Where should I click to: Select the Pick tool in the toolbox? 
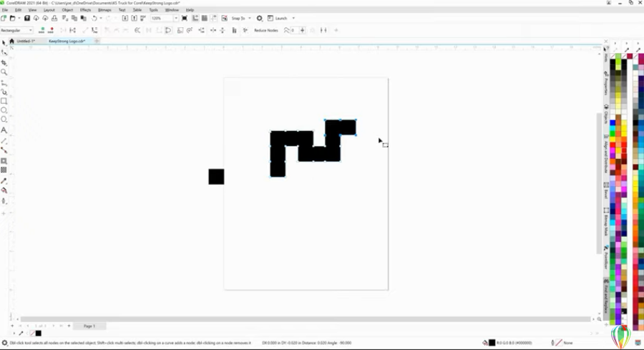coord(4,43)
